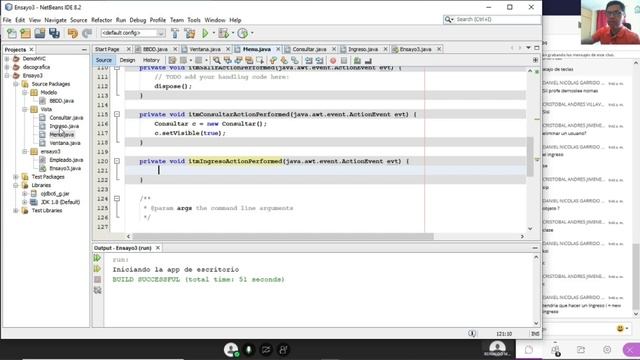The height and width of the screenshot is (360, 640).
Task: Open the Debug Project dropdown arrow
Action: pos(233,33)
